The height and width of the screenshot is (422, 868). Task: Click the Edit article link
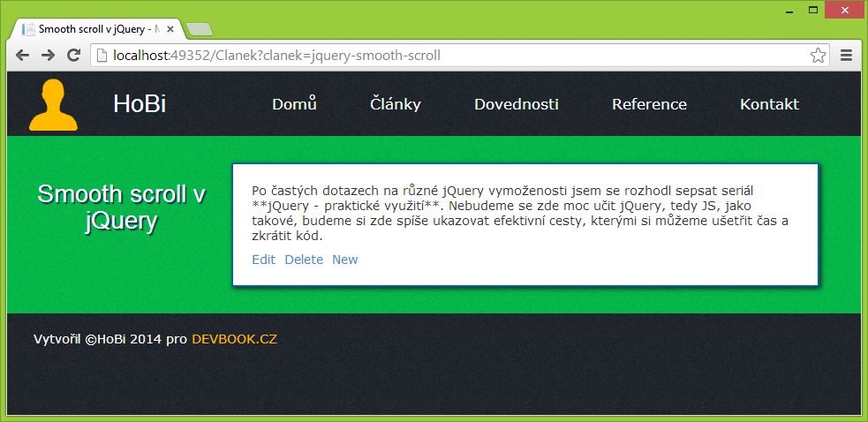click(263, 260)
